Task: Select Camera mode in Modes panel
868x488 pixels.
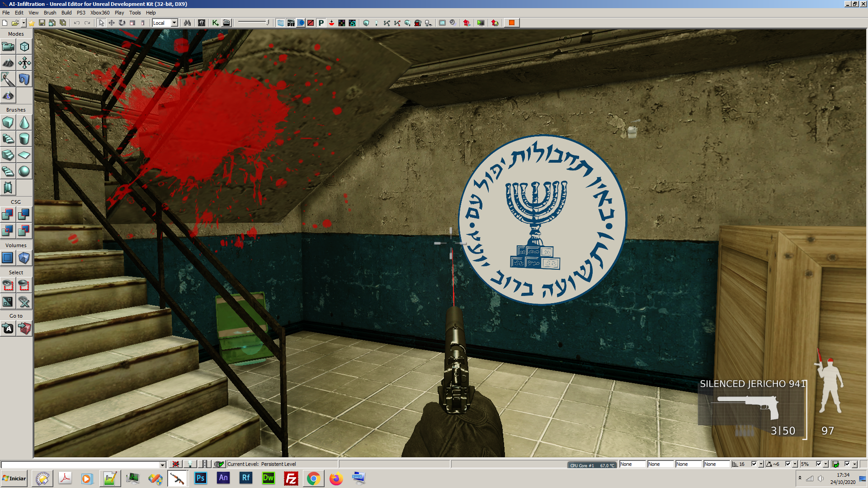Action: (x=8, y=47)
